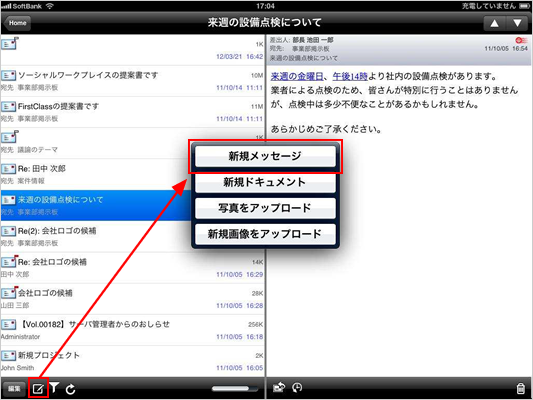Choose 写真をアップロード from the popup menu
This screenshot has height=400, width=533.
pos(265,208)
